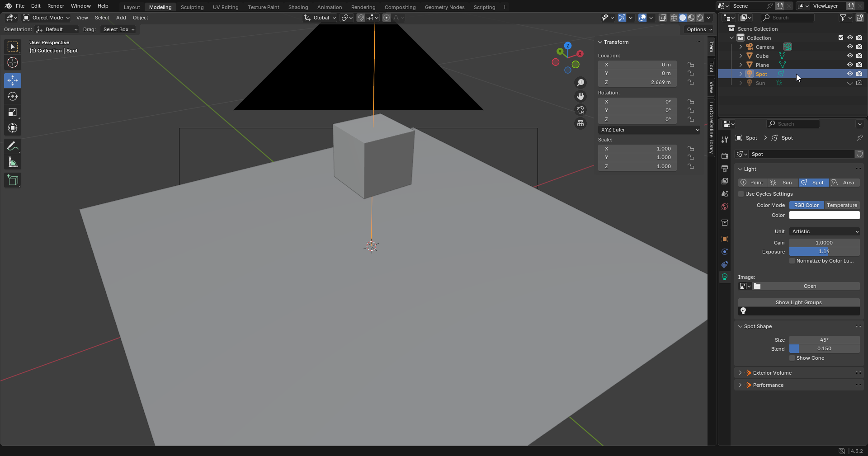
Task: Click the Location Z value field
Action: click(637, 82)
